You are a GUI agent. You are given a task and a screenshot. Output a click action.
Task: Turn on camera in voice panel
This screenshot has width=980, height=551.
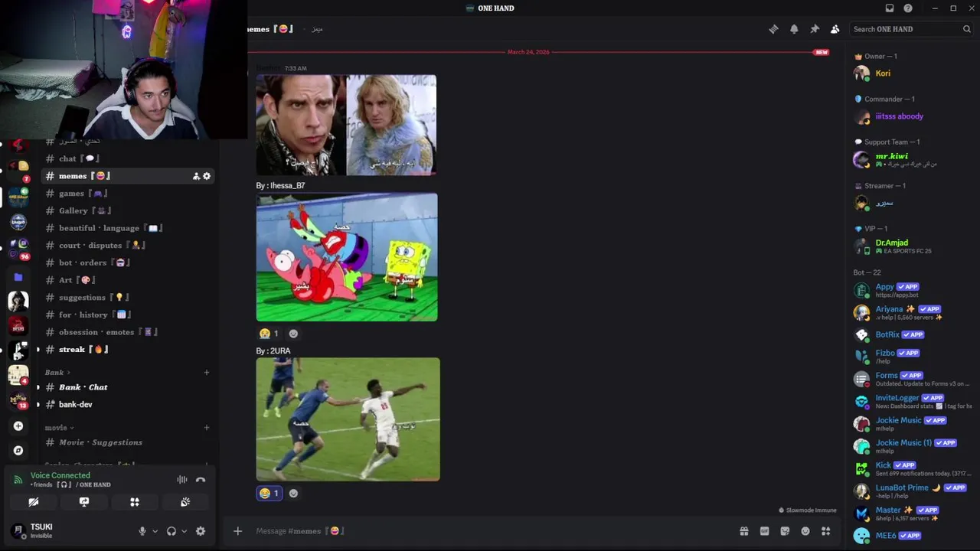pos(34,502)
